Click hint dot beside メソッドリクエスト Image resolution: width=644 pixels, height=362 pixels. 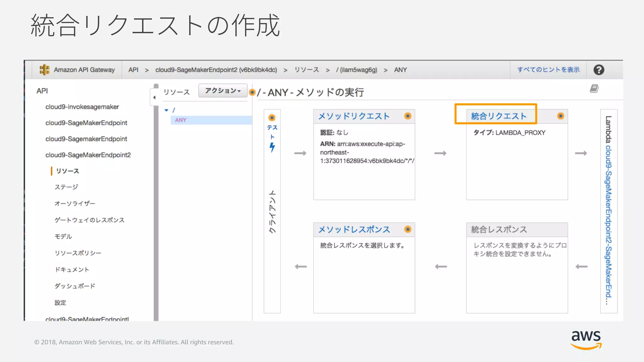[408, 116]
